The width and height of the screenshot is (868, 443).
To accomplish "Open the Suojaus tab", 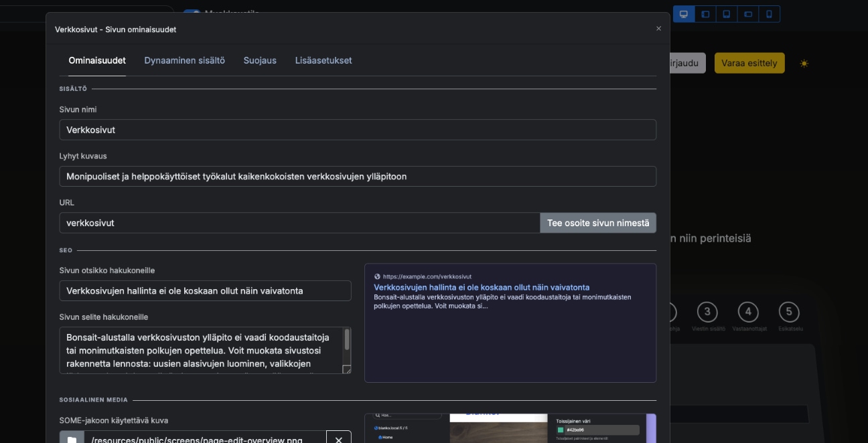I will pos(260,60).
